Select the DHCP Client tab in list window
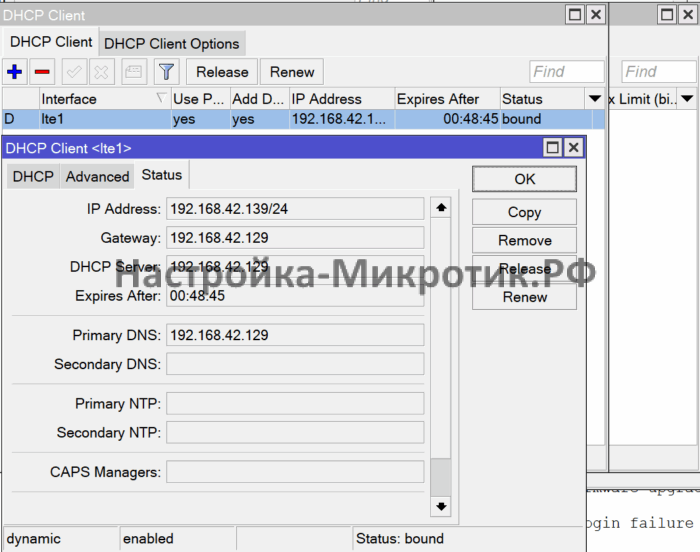The height and width of the screenshot is (552, 700). point(51,42)
